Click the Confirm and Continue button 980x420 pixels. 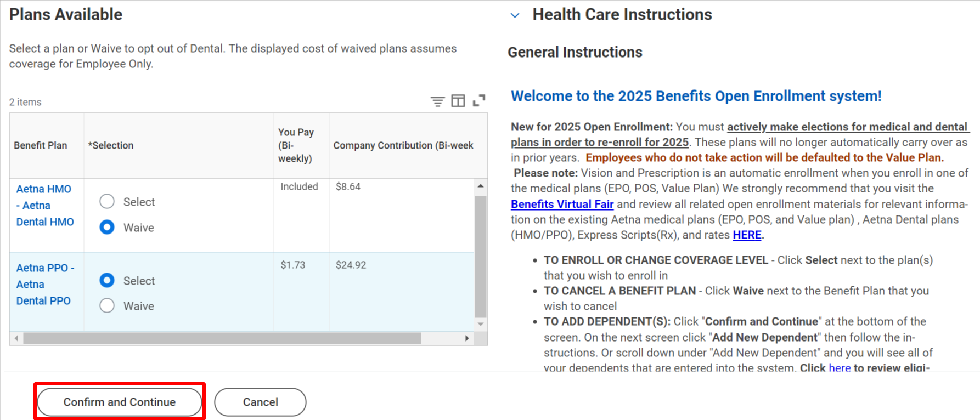120,402
